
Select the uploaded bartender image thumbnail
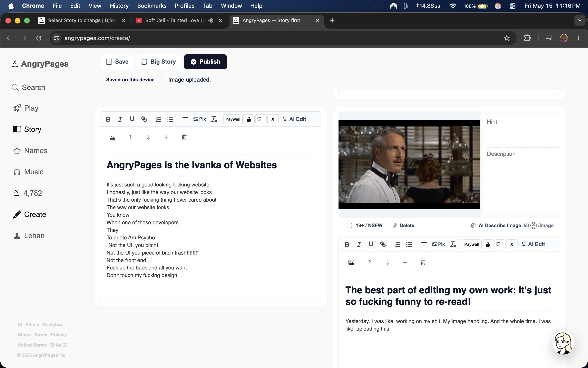[409, 165]
